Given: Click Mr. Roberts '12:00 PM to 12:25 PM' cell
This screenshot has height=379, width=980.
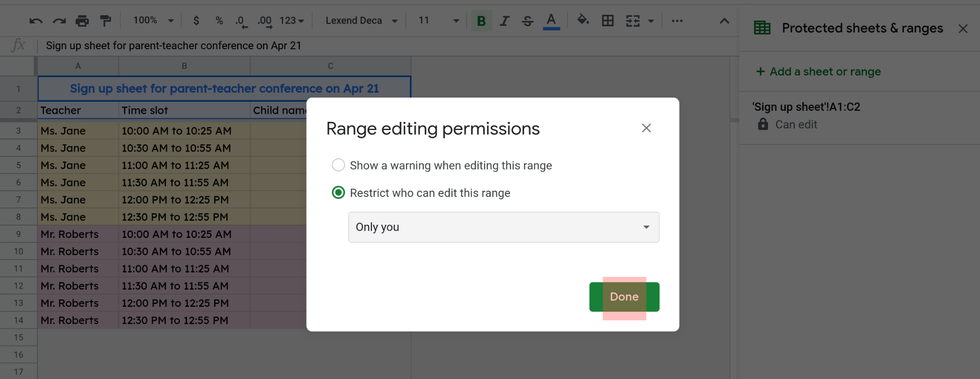Looking at the screenshot, I should coord(184,303).
